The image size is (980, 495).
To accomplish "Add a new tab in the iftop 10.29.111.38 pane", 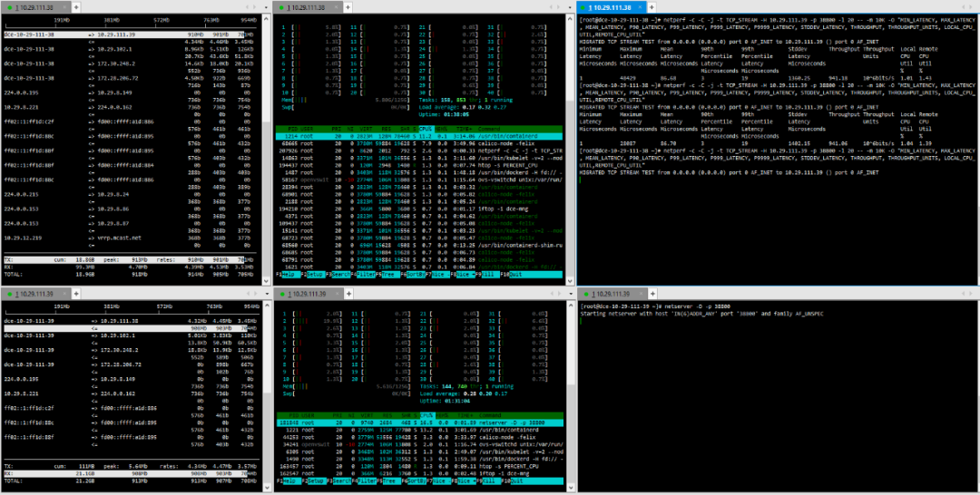I will 75,7.
